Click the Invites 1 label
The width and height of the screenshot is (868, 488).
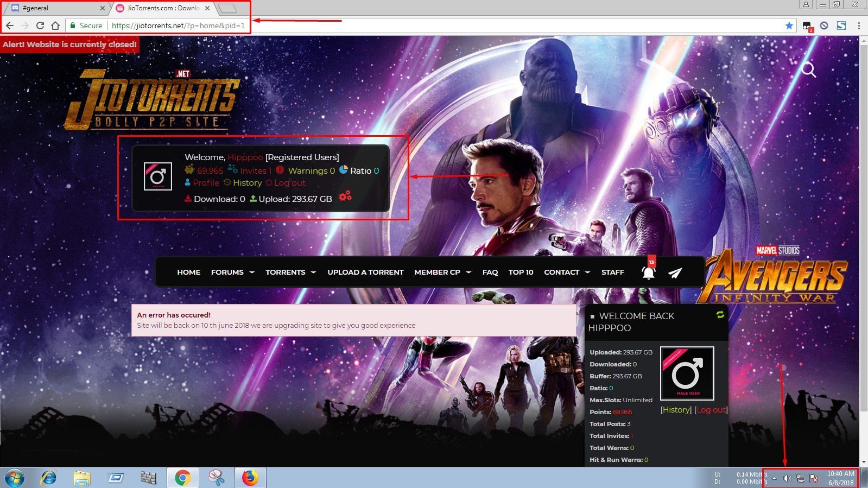(x=255, y=170)
